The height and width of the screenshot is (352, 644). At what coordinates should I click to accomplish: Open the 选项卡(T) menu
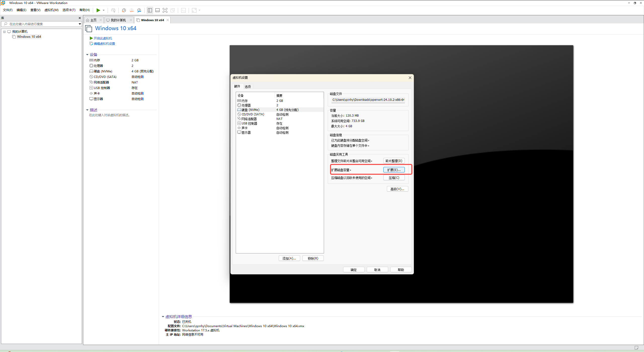coord(69,10)
